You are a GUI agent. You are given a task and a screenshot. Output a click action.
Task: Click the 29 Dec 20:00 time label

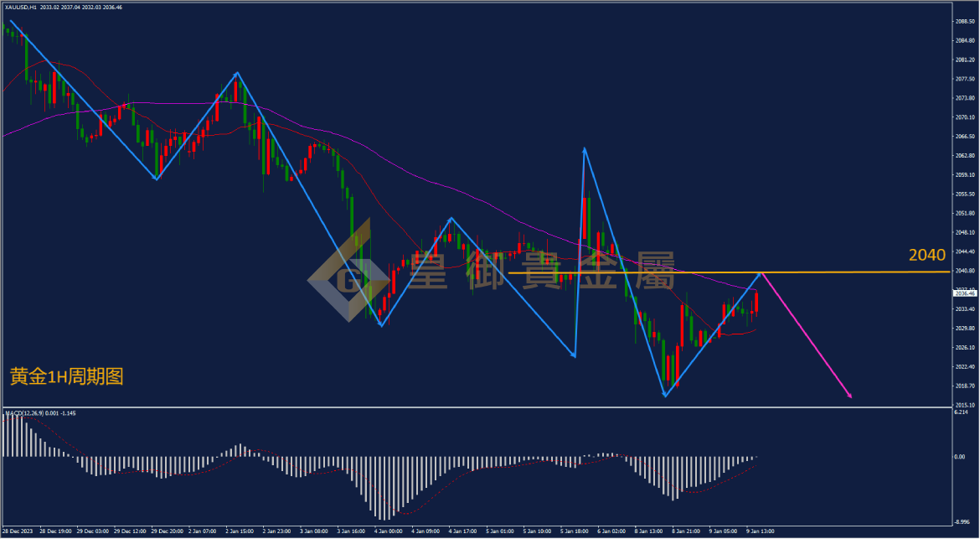pyautogui.click(x=166, y=531)
